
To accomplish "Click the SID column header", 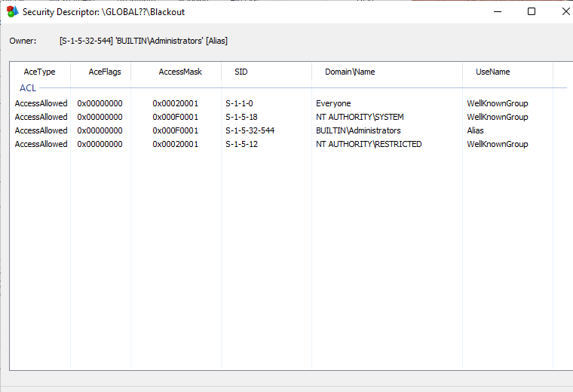I will point(241,72).
